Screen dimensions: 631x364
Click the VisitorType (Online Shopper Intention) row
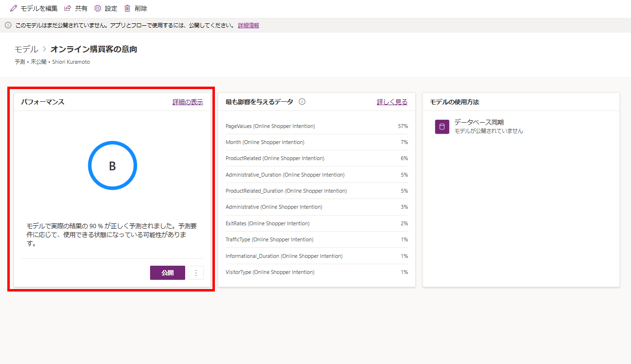pyautogui.click(x=317, y=272)
